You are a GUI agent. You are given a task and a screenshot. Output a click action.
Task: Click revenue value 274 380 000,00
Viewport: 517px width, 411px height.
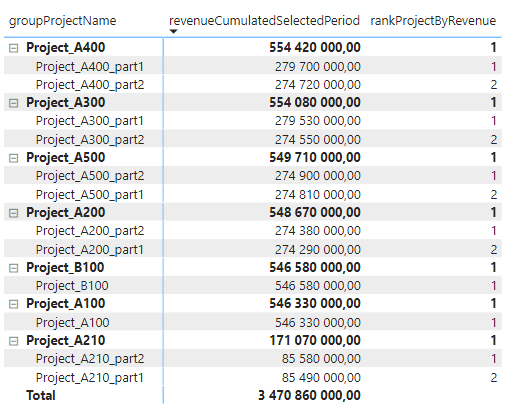(x=318, y=231)
